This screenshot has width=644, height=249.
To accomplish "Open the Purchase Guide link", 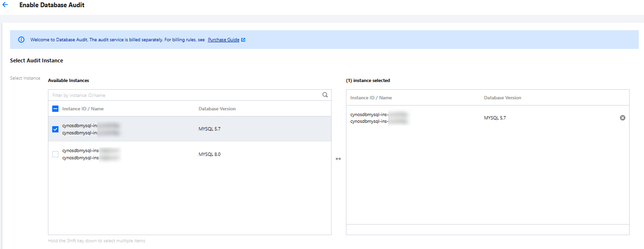I will coord(223,40).
